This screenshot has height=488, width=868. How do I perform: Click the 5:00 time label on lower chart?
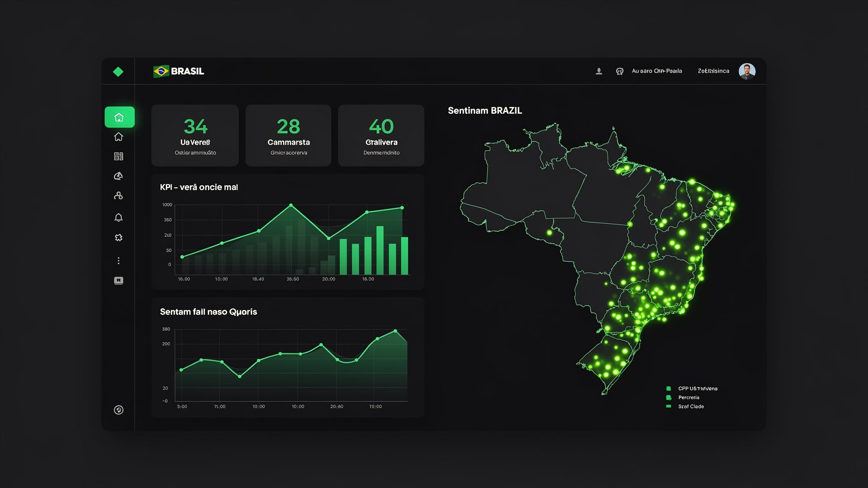[x=182, y=407]
